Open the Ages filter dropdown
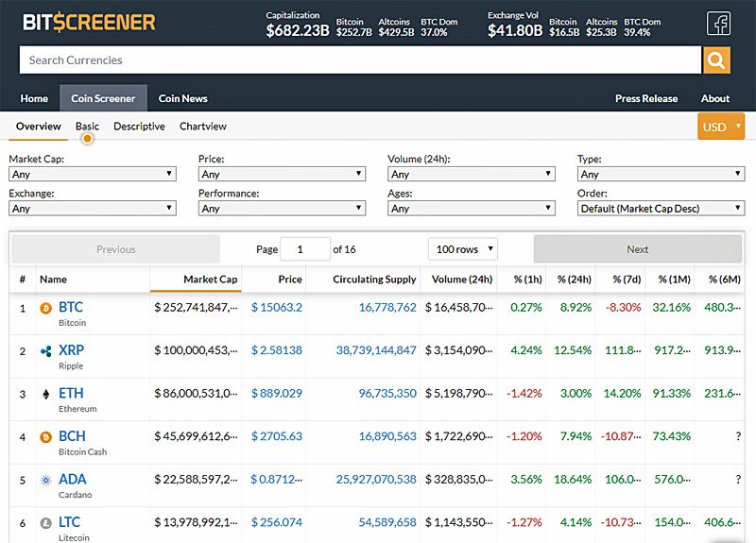This screenshot has height=543, width=756. pyautogui.click(x=472, y=208)
